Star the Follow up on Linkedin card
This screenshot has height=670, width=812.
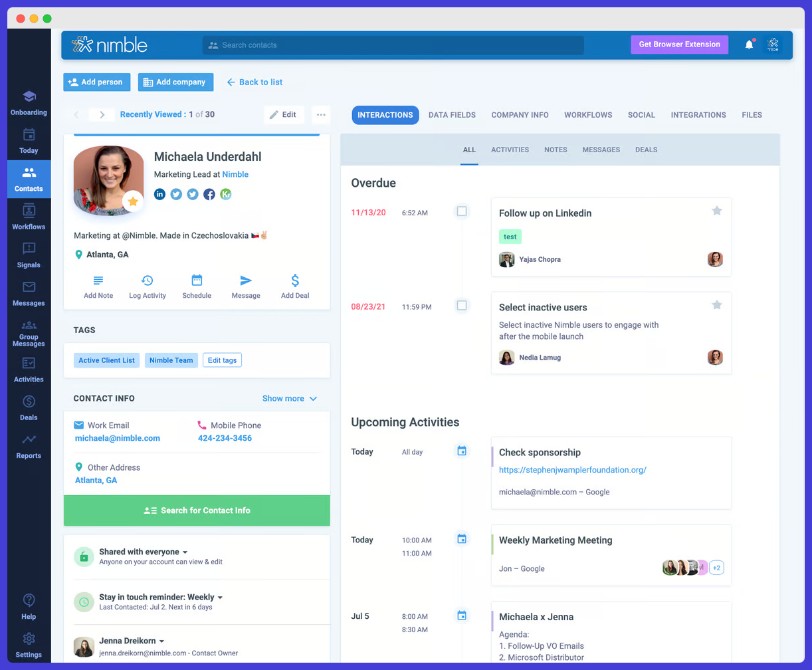(x=717, y=211)
